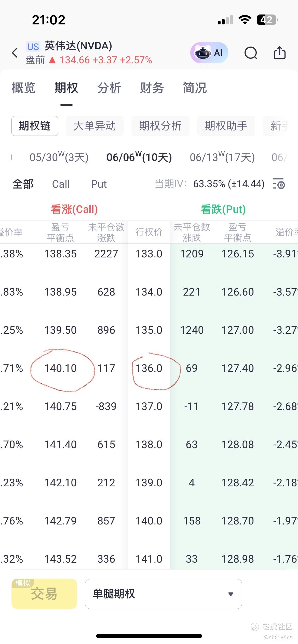
Task: Switch to the 分析 tab
Action: (x=109, y=88)
